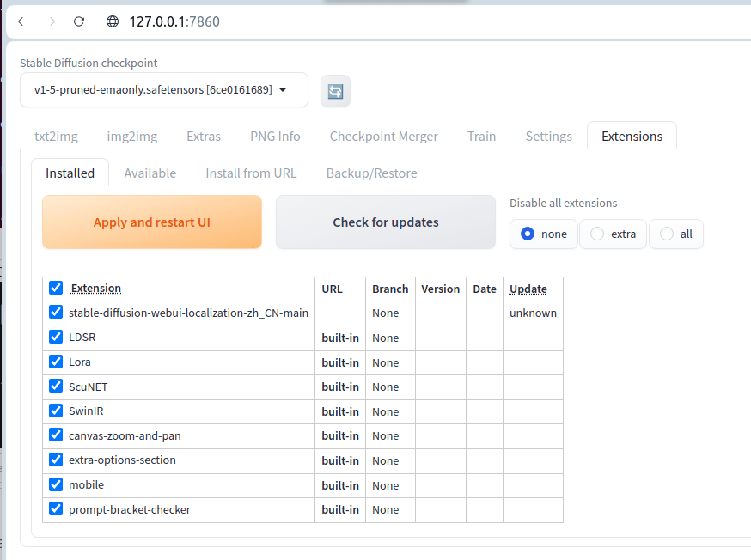Click the extra-options-section extension name

click(x=122, y=460)
